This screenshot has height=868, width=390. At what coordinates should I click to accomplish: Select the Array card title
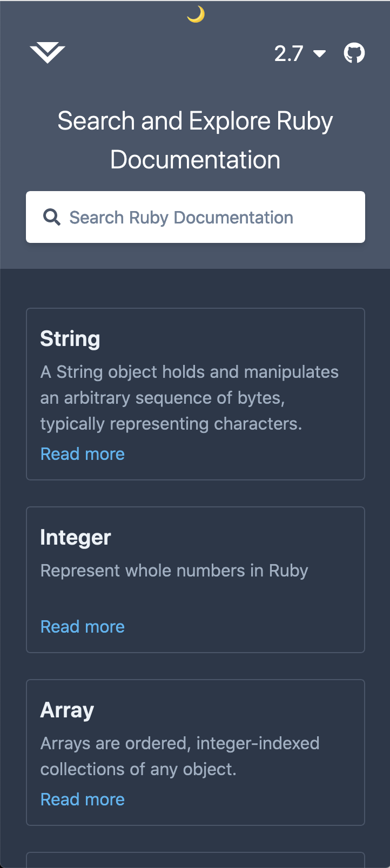pos(67,710)
